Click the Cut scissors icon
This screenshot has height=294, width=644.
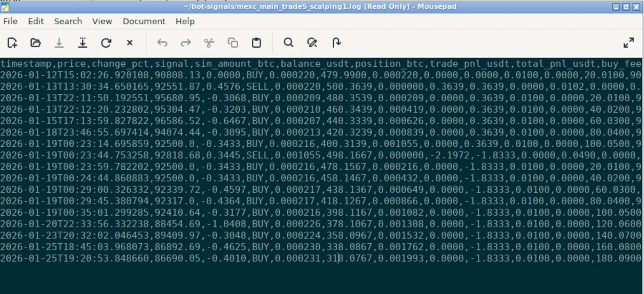[209, 43]
